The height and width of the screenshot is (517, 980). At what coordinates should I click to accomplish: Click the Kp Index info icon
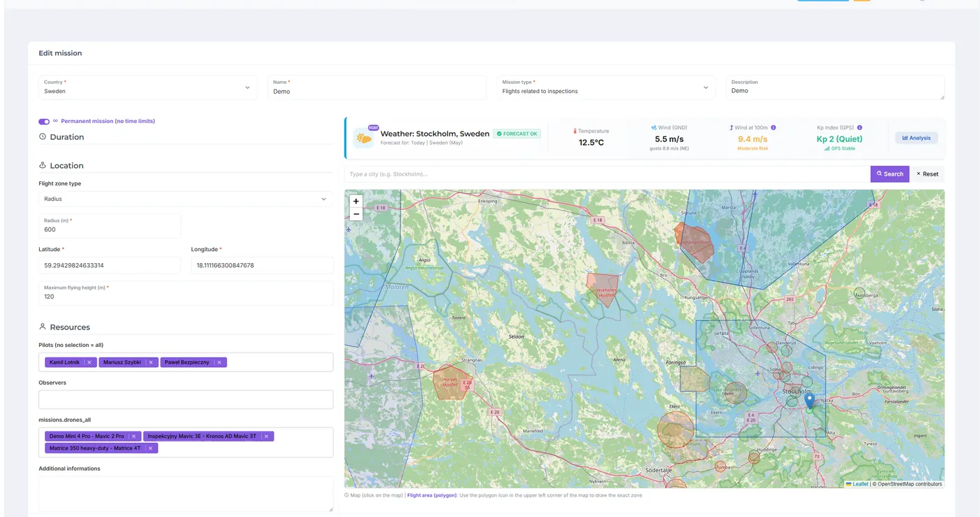coord(860,128)
